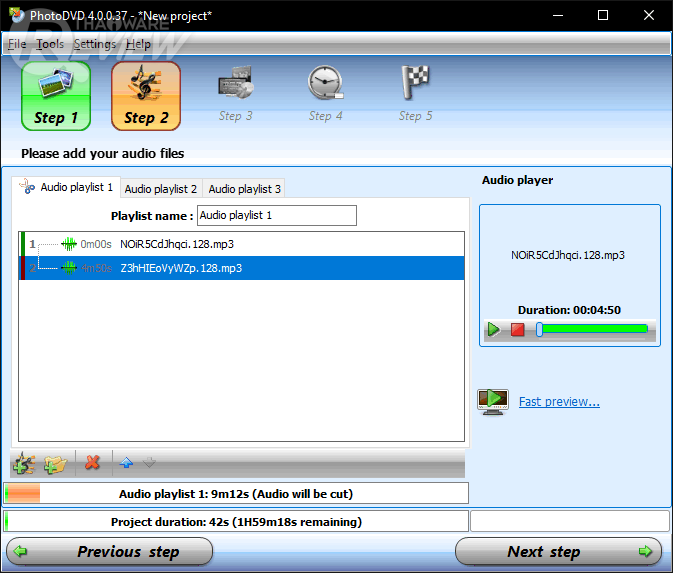Add audio folder with the folder plus icon

[x=55, y=464]
